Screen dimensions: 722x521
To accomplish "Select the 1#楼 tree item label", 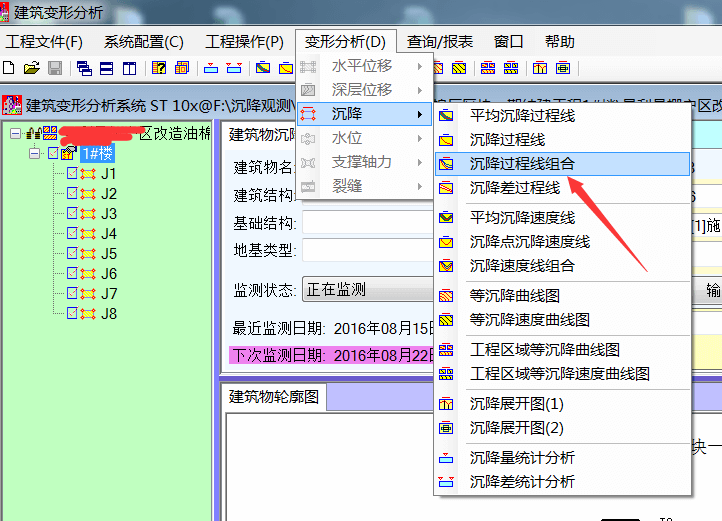I will pyautogui.click(x=97, y=153).
